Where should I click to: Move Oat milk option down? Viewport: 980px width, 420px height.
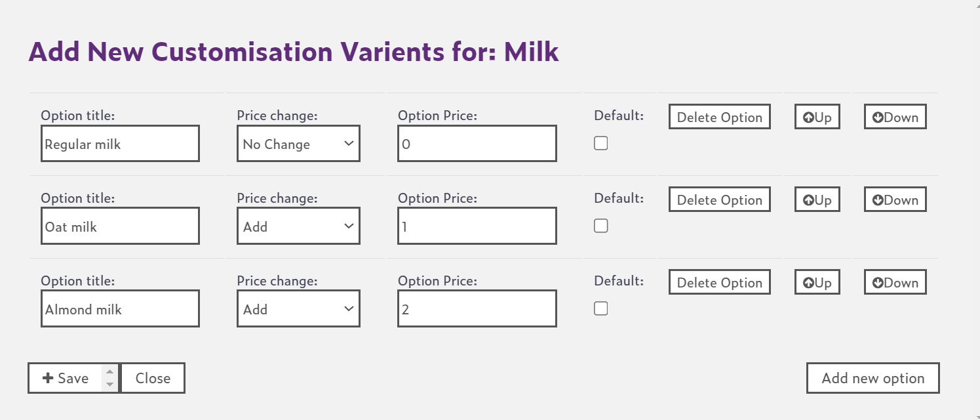(895, 200)
